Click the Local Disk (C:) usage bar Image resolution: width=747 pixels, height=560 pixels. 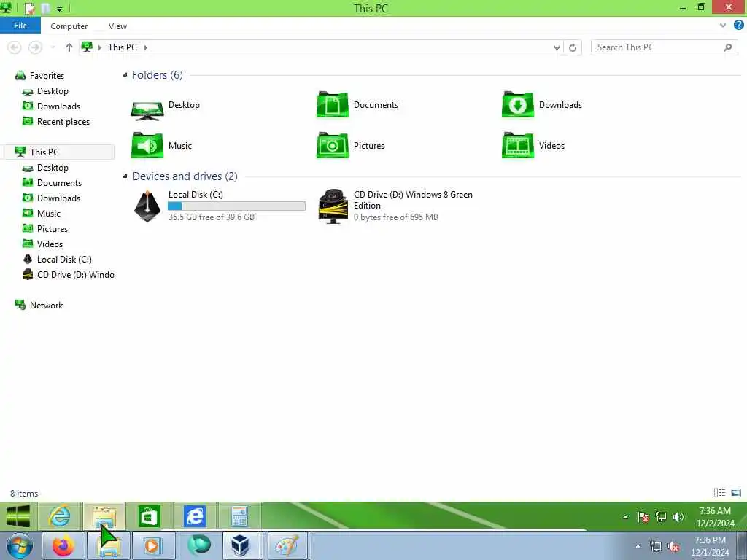tap(237, 206)
